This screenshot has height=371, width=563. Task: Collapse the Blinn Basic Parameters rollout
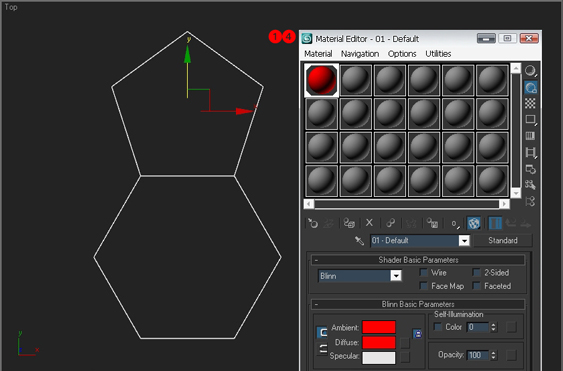coord(418,304)
